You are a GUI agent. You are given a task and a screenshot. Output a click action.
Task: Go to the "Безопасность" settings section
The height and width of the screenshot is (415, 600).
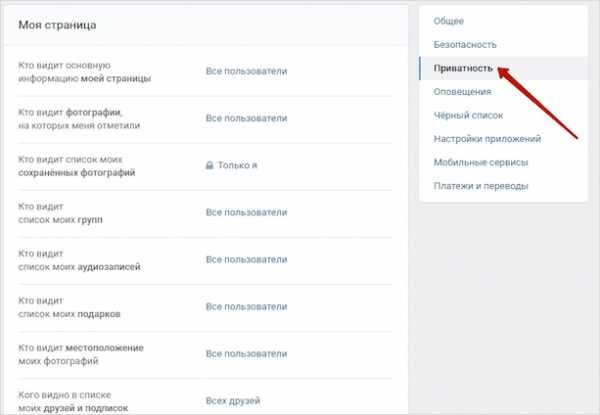point(465,45)
